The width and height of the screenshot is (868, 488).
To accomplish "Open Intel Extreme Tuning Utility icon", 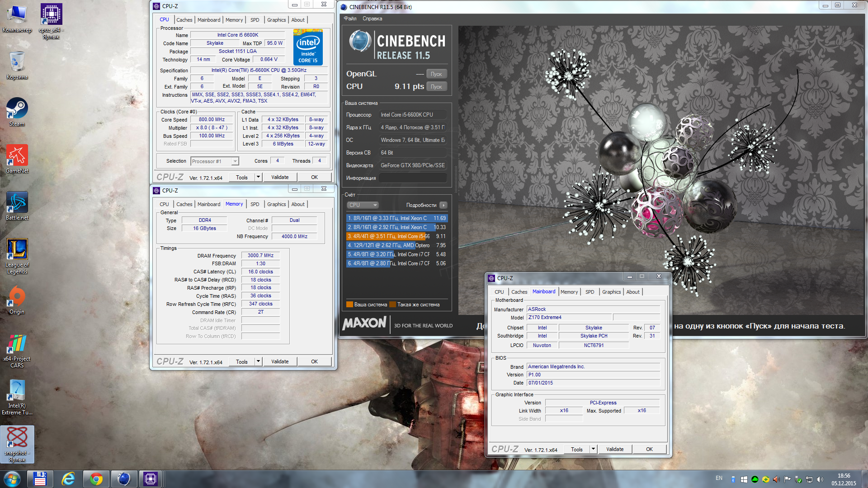I will [17, 397].
